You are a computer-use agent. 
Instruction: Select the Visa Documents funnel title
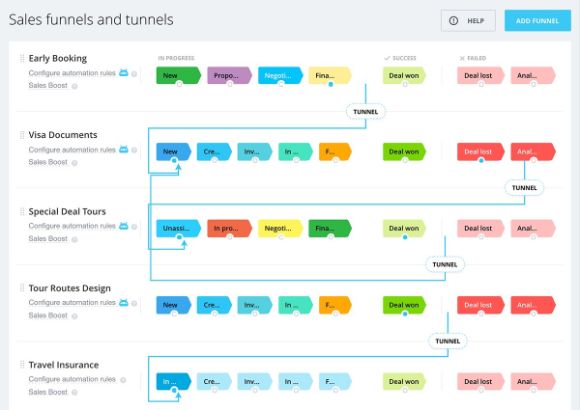pyautogui.click(x=63, y=135)
